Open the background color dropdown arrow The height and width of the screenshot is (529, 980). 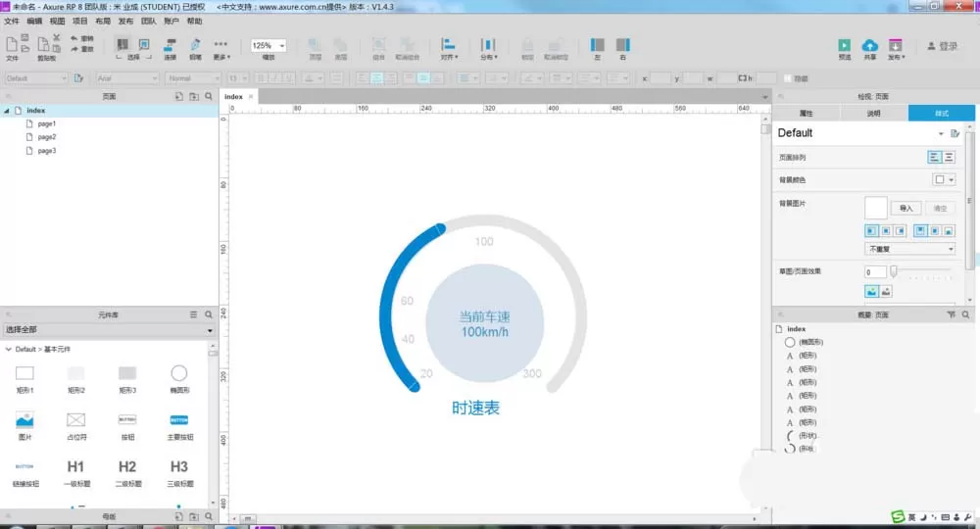pyautogui.click(x=952, y=180)
